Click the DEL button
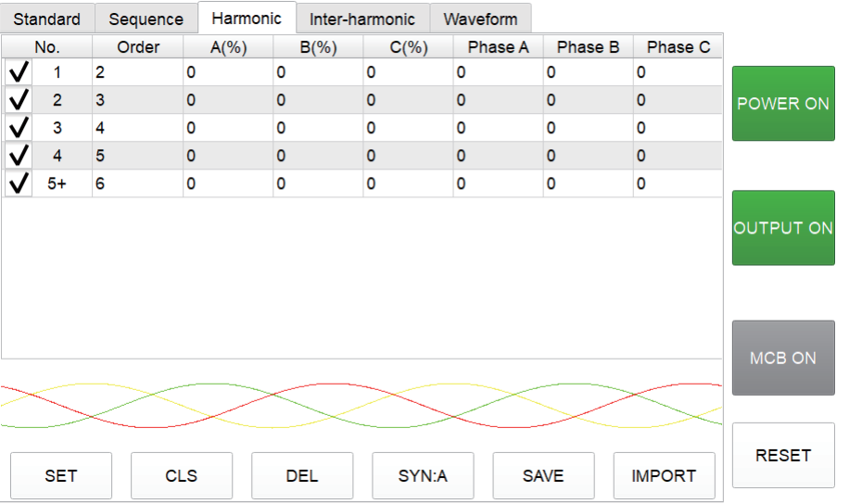The width and height of the screenshot is (862, 504). (302, 475)
